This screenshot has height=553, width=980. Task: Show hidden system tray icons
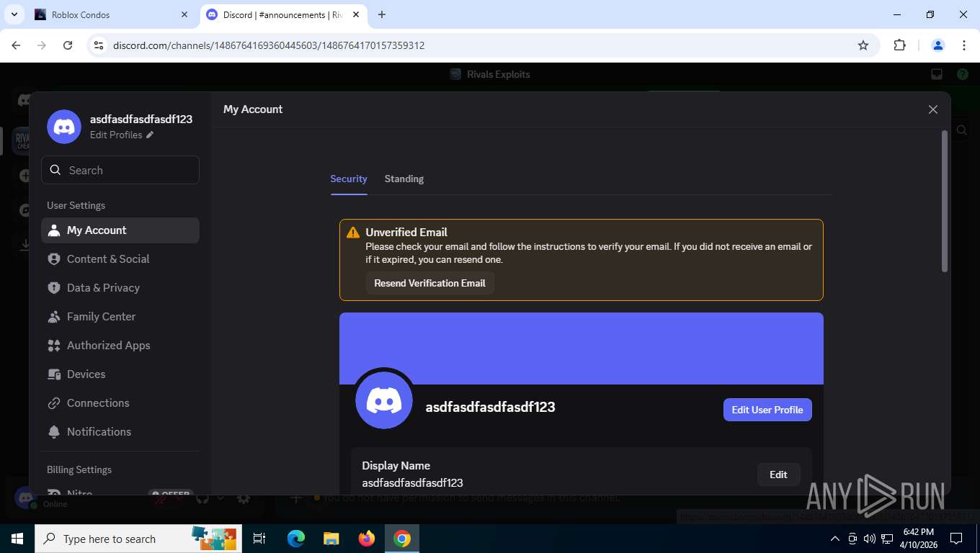click(x=835, y=539)
